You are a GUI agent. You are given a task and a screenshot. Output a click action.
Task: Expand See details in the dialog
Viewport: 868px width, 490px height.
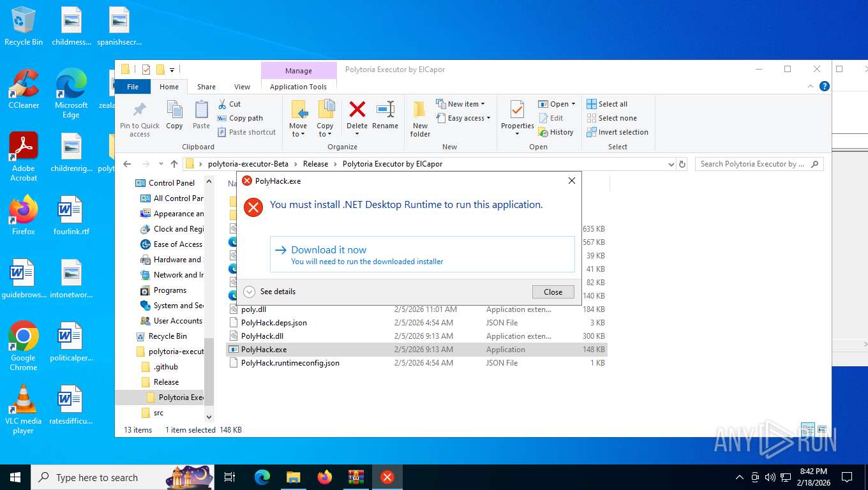pos(270,292)
